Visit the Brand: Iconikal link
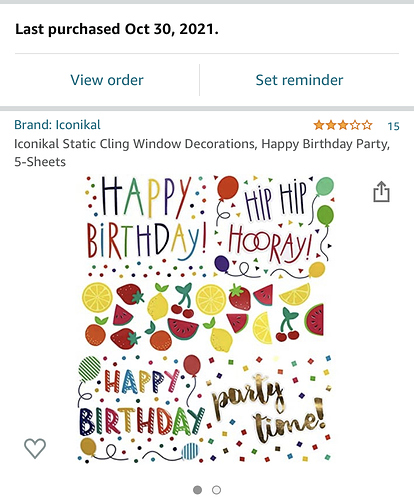Viewport: 414px width, 500px height. pyautogui.click(x=57, y=125)
